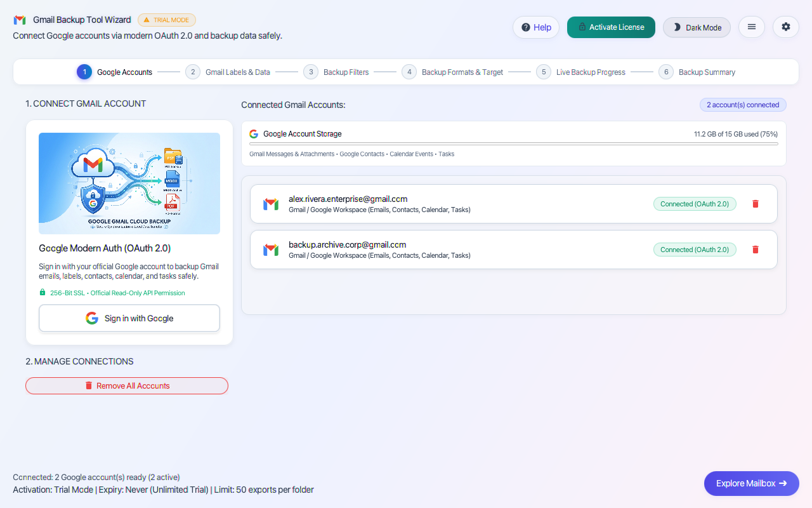
Task: Click the Google Modern Auth (OAuth 2.0) heading
Action: [105, 248]
